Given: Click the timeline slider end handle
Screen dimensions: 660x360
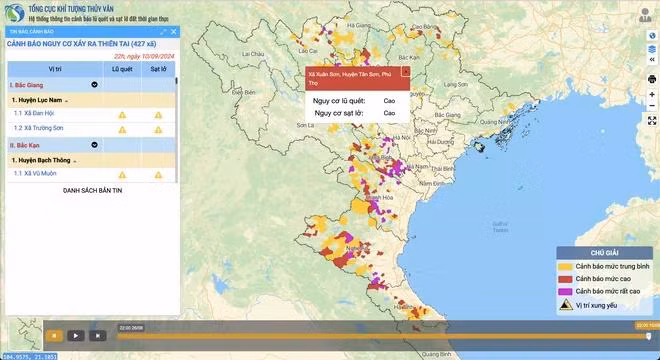Looking at the screenshot, I should click(648, 336).
